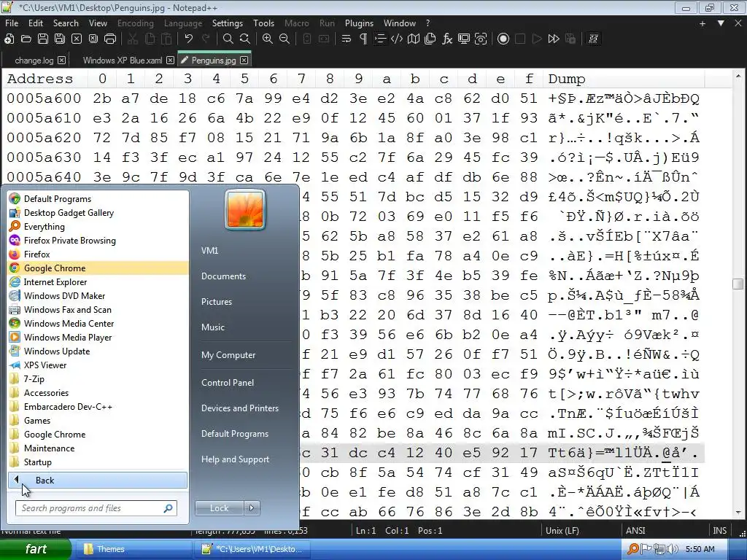
Task: Zoom in using the plus magnifier icon
Action: [268, 39]
